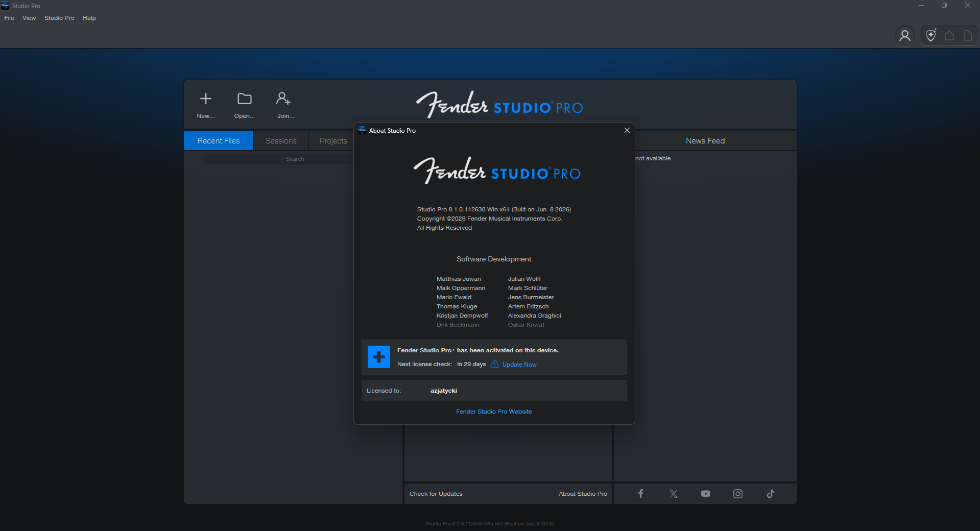Open the View menu

29,18
